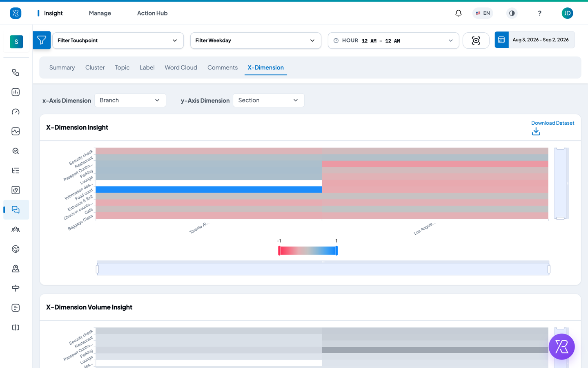This screenshot has width=588, height=368.
Task: Open the green S workspace tile
Action: 16,42
